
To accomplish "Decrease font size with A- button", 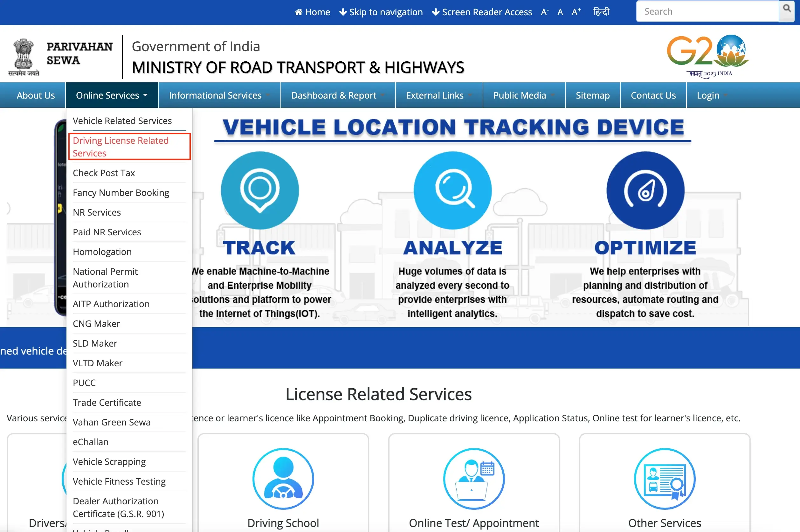I will point(545,12).
